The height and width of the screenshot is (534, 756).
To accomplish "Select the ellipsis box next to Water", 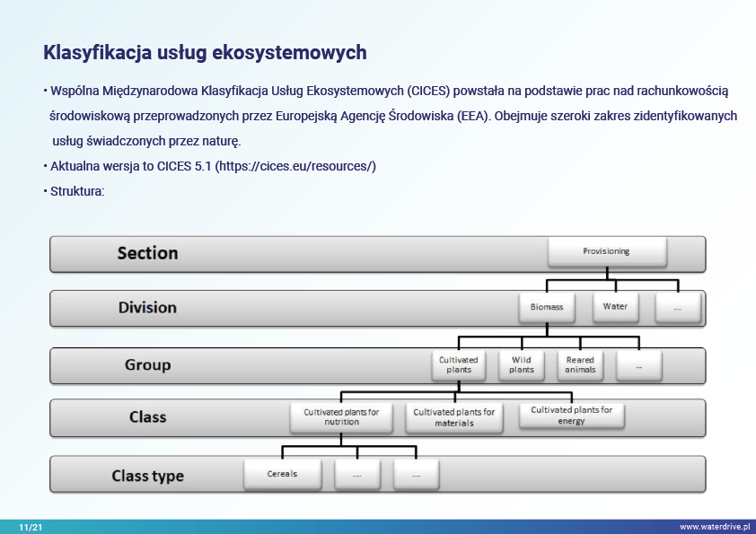I will (677, 308).
